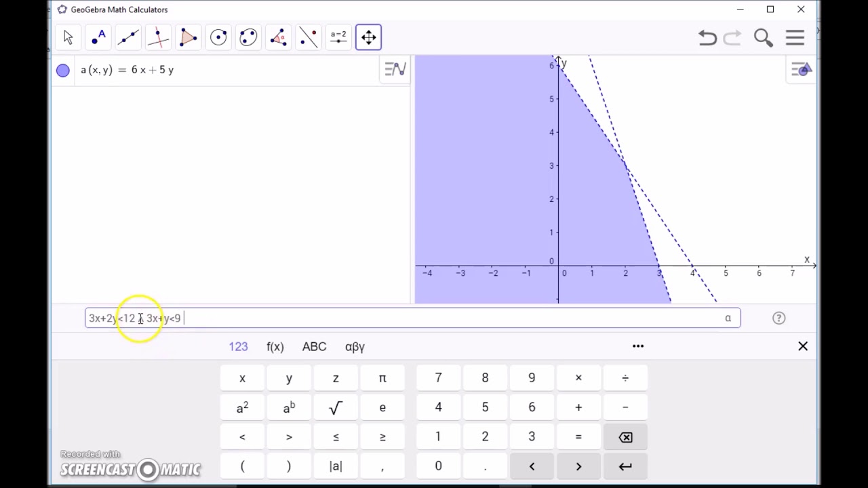Switch to the 123 keyboard tab
The image size is (868, 488).
click(238, 346)
